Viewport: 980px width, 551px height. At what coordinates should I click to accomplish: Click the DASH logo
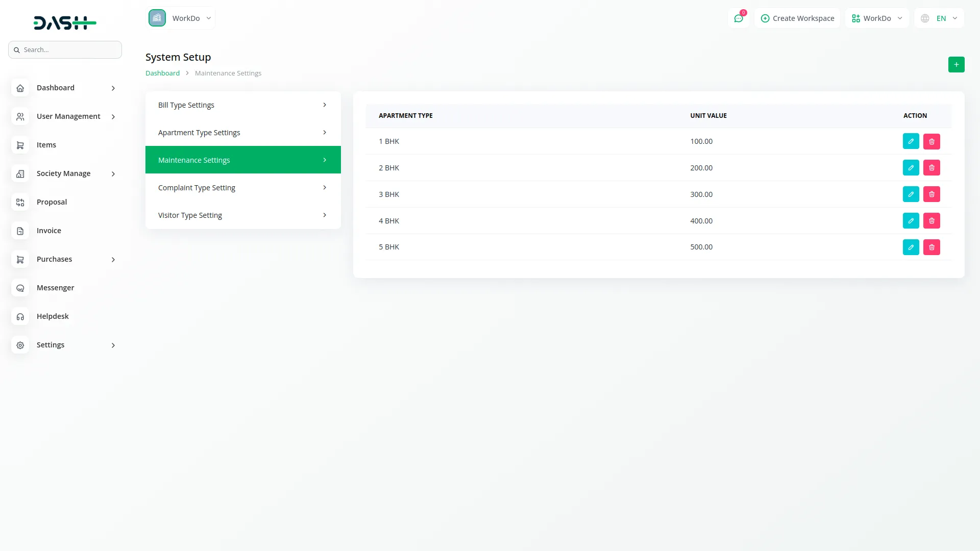coord(65,23)
